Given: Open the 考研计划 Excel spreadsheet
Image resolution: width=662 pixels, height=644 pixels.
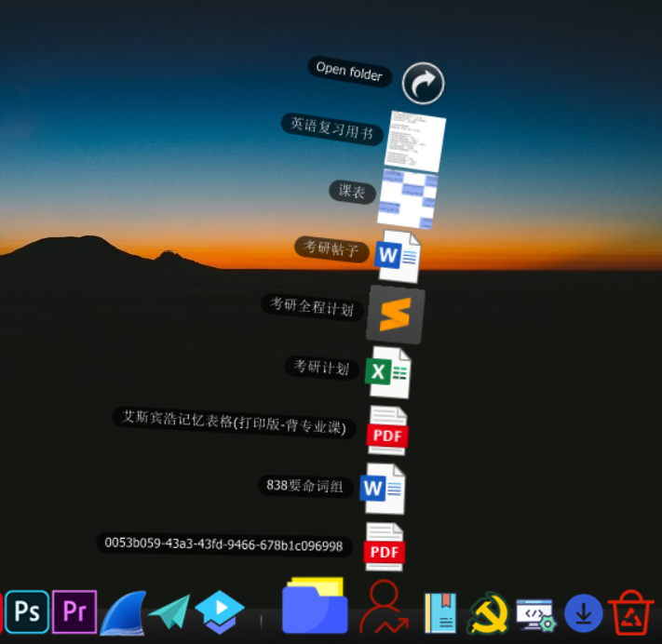Looking at the screenshot, I should tap(387, 372).
